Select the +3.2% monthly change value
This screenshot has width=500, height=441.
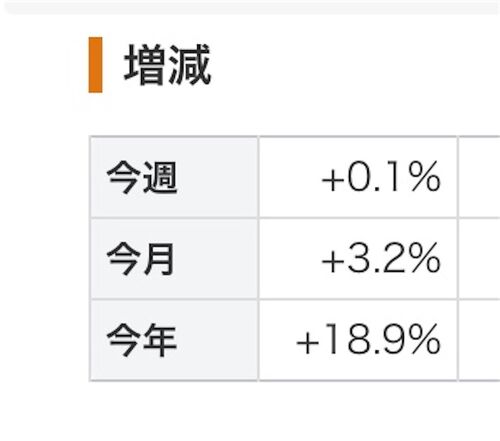click(x=381, y=259)
